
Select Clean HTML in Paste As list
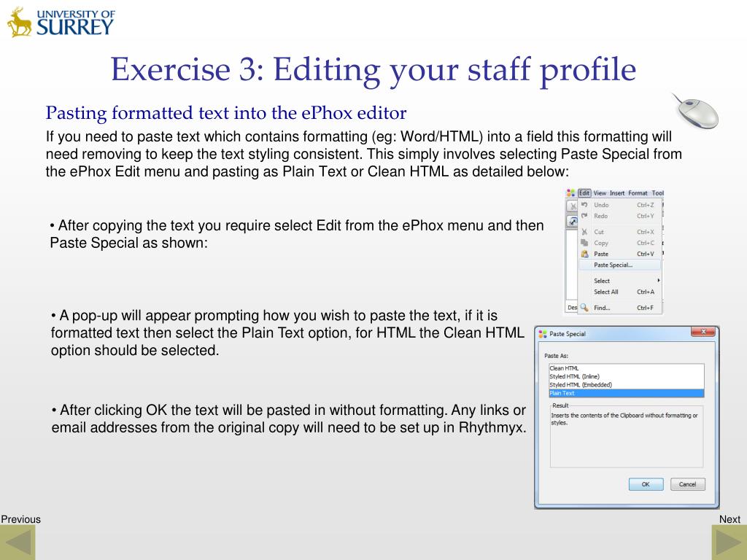(x=627, y=368)
